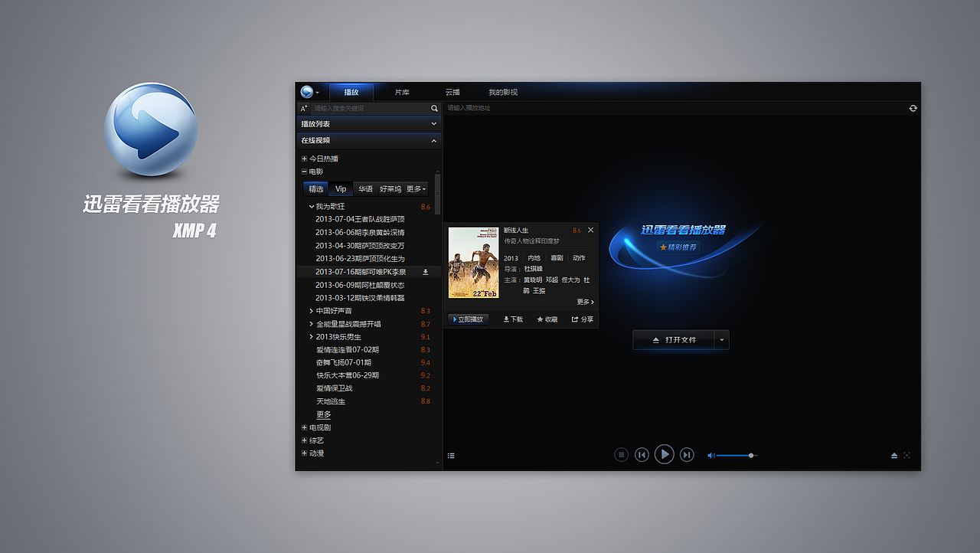Close the 断线人生 info popup
The height and width of the screenshot is (553, 980).
(x=590, y=230)
